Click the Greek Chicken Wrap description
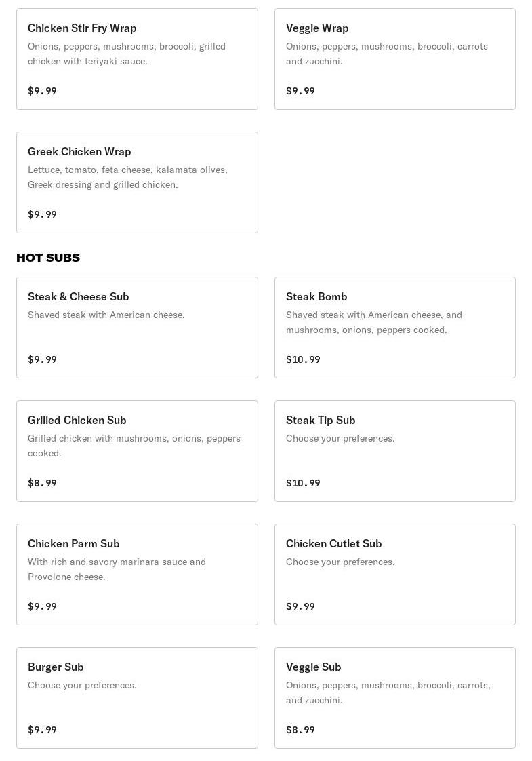The width and height of the screenshot is (532, 761). pyautogui.click(x=127, y=177)
